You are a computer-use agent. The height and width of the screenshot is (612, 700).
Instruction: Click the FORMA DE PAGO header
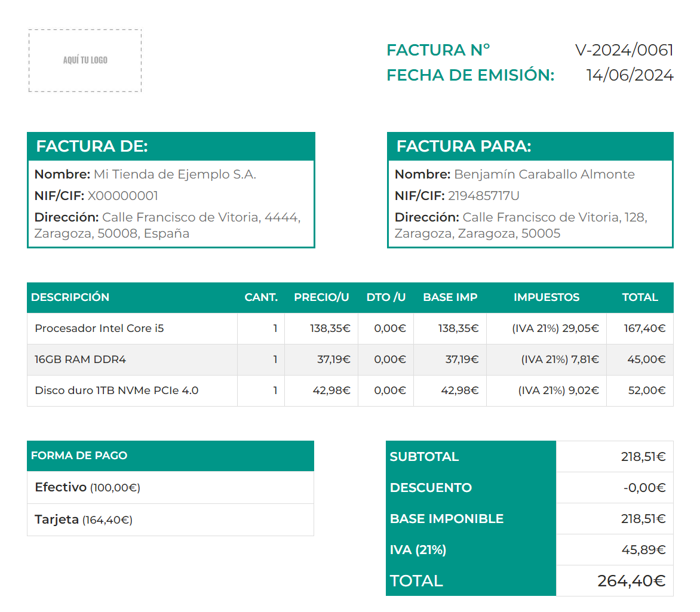pyautogui.click(x=79, y=456)
